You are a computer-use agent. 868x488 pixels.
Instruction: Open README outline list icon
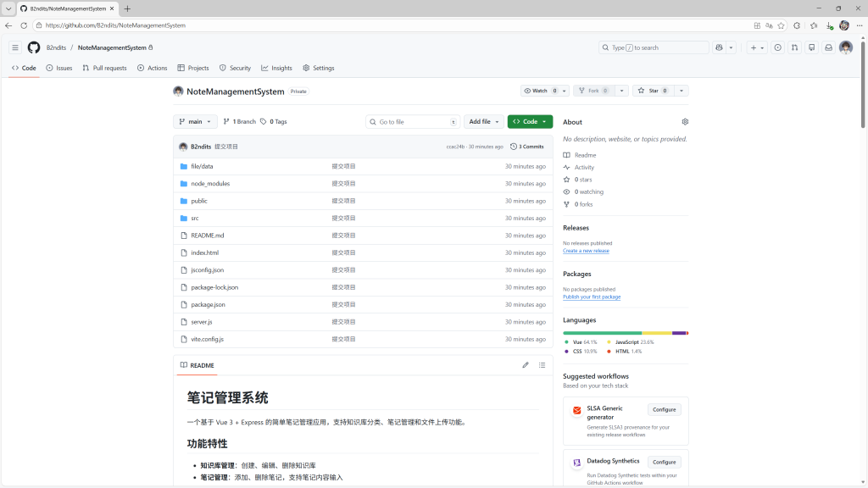click(x=542, y=365)
